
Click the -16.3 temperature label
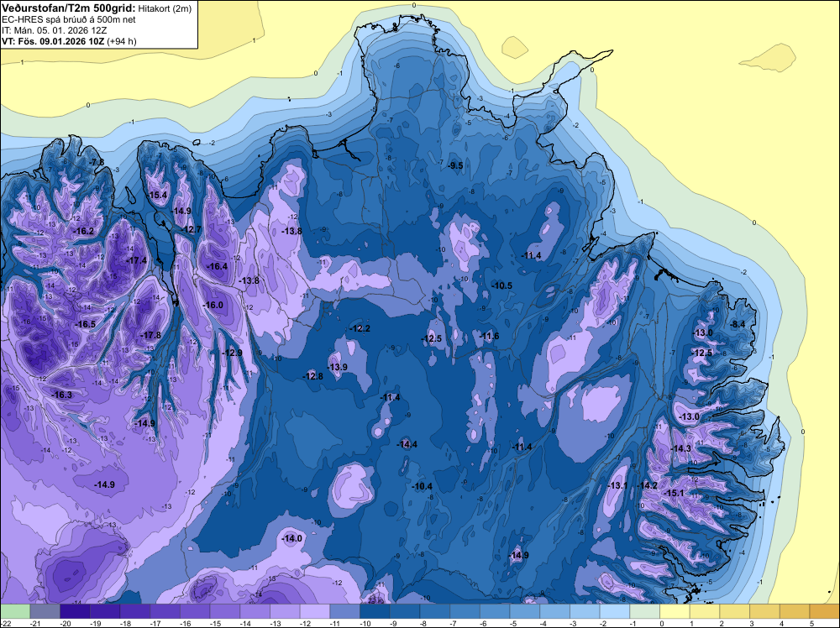point(61,395)
